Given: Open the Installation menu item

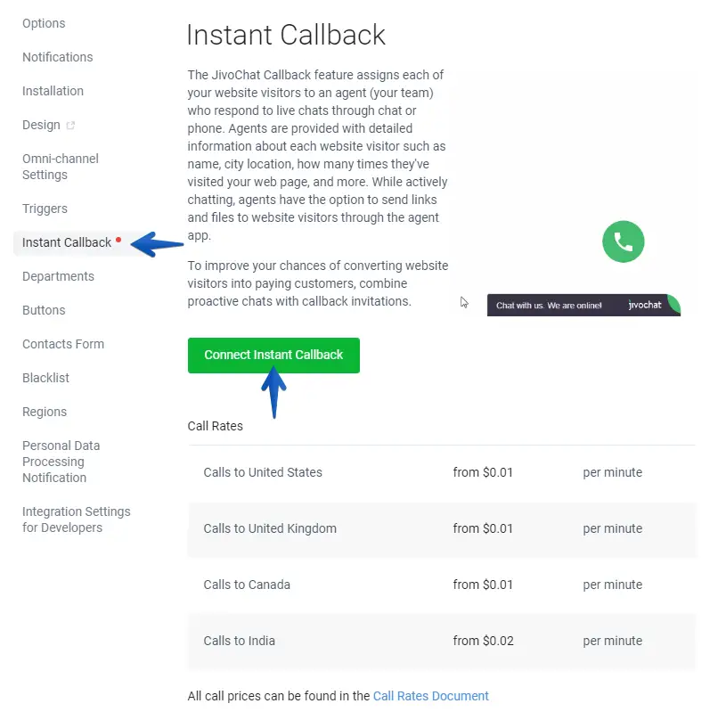Looking at the screenshot, I should (x=53, y=91).
